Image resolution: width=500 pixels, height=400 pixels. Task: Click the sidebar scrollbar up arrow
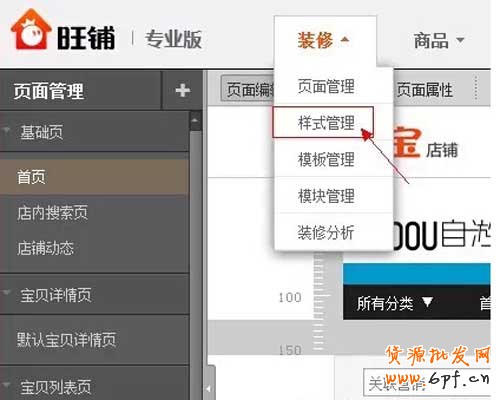pyautogui.click(x=195, y=121)
